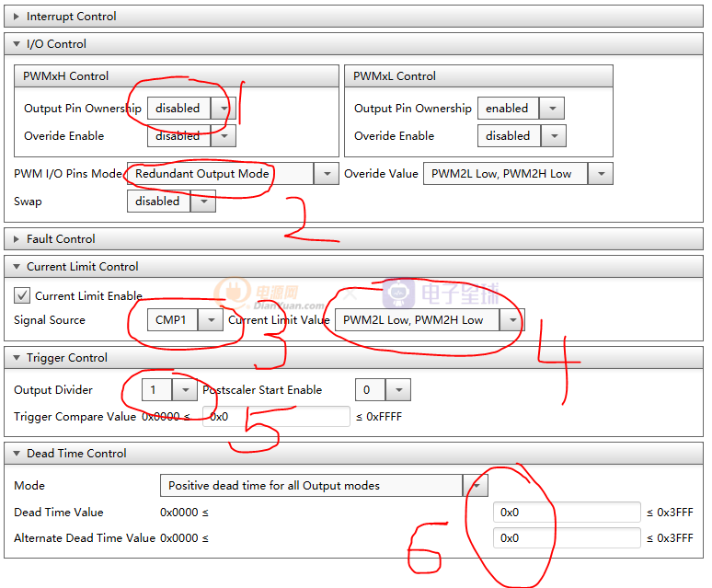Open the Swap dropdown
The image size is (712, 588).
[202, 202]
